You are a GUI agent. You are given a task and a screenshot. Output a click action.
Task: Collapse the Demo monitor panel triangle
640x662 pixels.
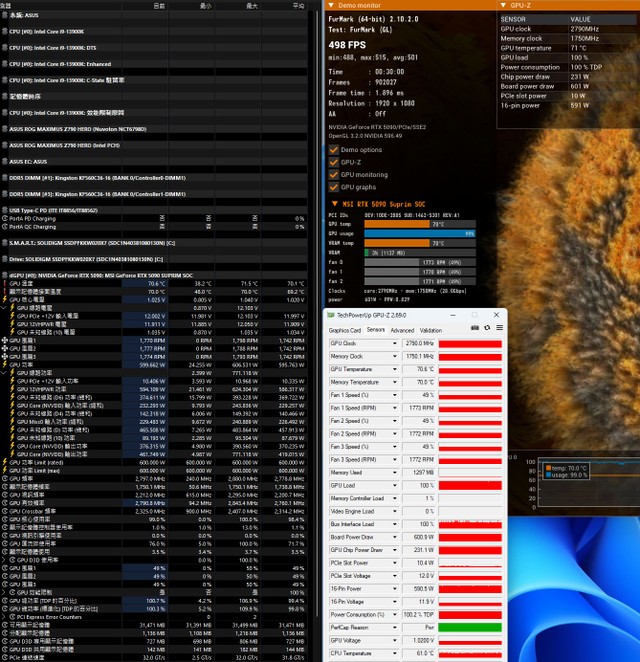point(331,5)
